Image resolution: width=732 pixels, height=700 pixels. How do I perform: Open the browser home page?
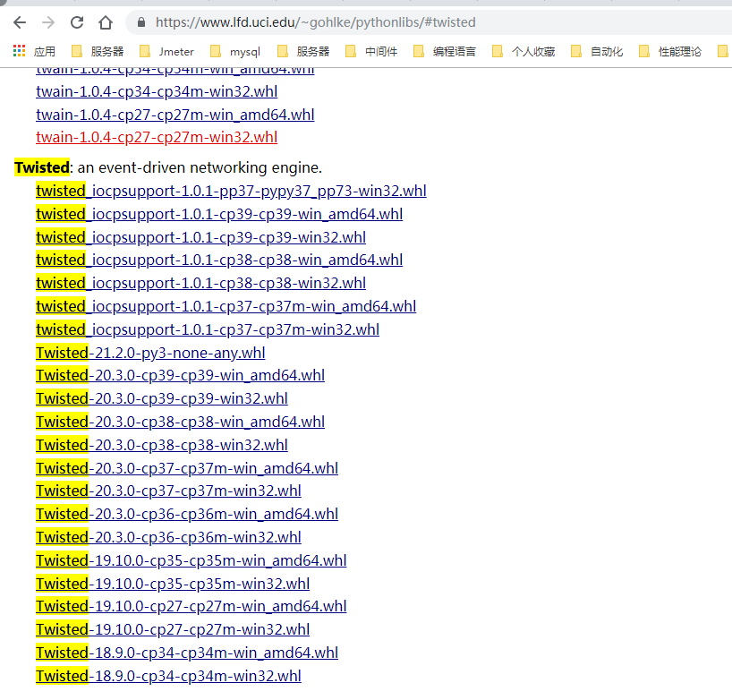[x=106, y=22]
